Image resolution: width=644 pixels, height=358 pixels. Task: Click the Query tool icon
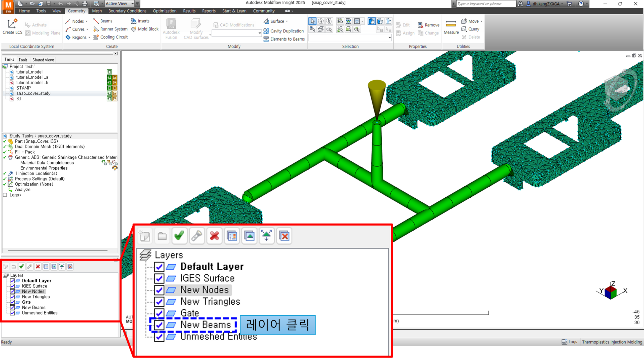pyautogui.click(x=464, y=29)
